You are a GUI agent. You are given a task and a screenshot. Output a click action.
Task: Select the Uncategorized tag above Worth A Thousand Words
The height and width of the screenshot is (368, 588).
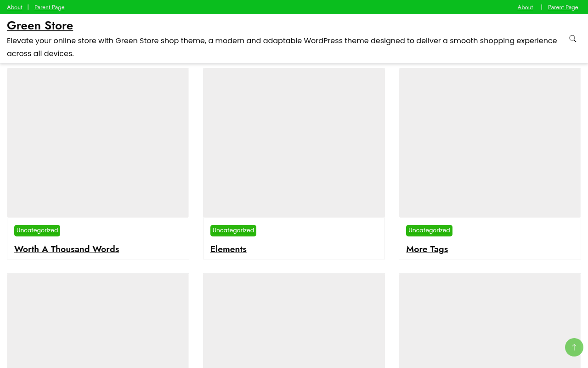tap(37, 230)
